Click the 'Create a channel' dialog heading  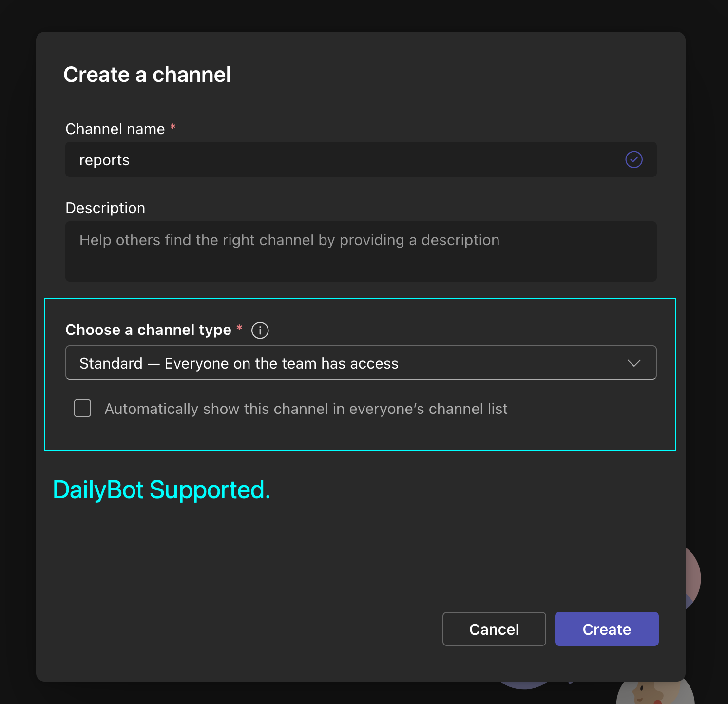[147, 75]
